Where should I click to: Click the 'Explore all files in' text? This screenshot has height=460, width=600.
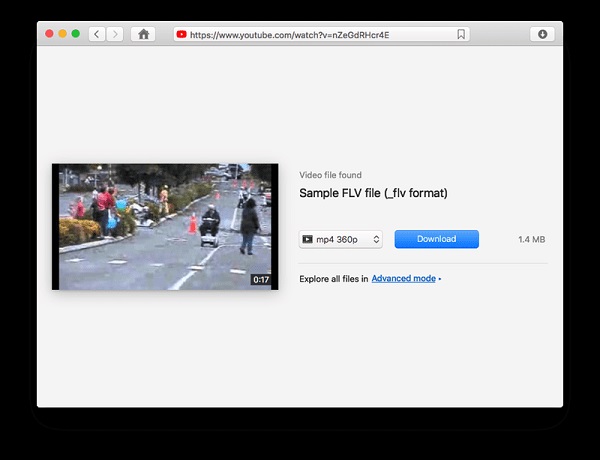click(334, 279)
